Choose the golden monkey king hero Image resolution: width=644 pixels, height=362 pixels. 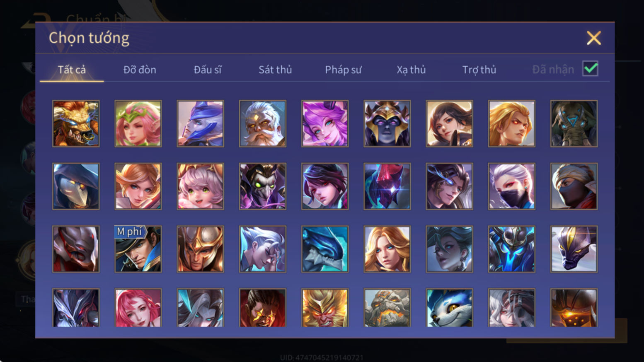[x=324, y=308]
